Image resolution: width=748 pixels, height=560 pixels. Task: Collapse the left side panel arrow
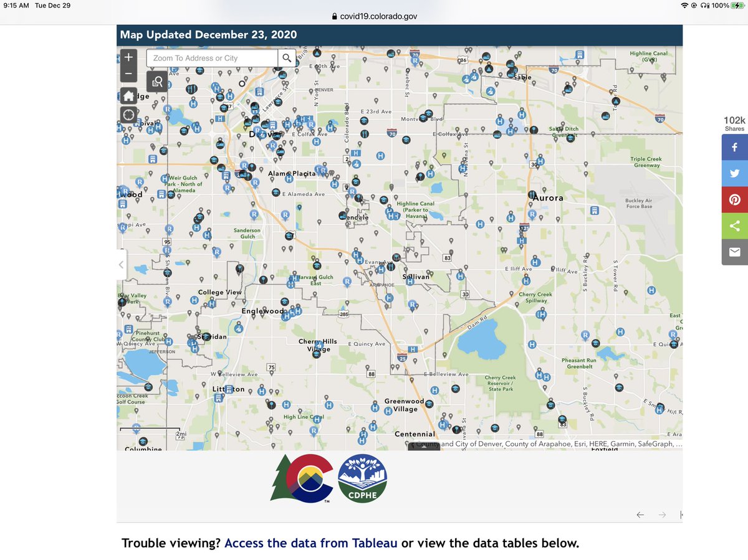tap(122, 265)
